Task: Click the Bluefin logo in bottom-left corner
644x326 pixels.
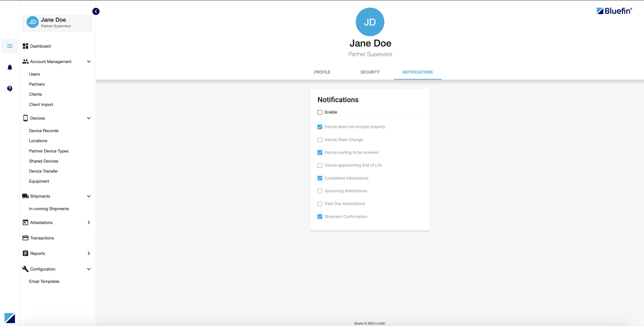Action: 10,318
